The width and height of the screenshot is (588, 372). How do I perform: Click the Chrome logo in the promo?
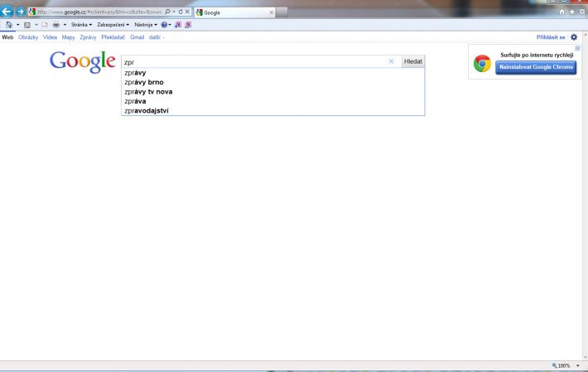coord(482,64)
